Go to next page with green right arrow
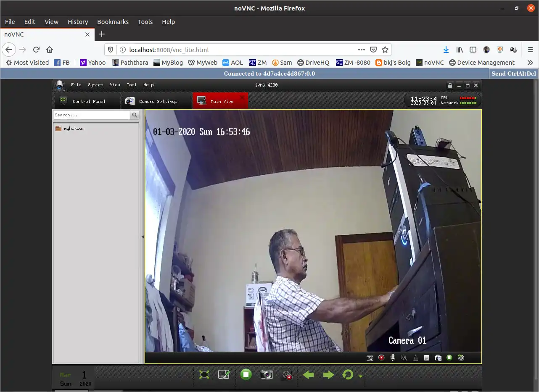The image size is (539, 392). click(x=328, y=375)
